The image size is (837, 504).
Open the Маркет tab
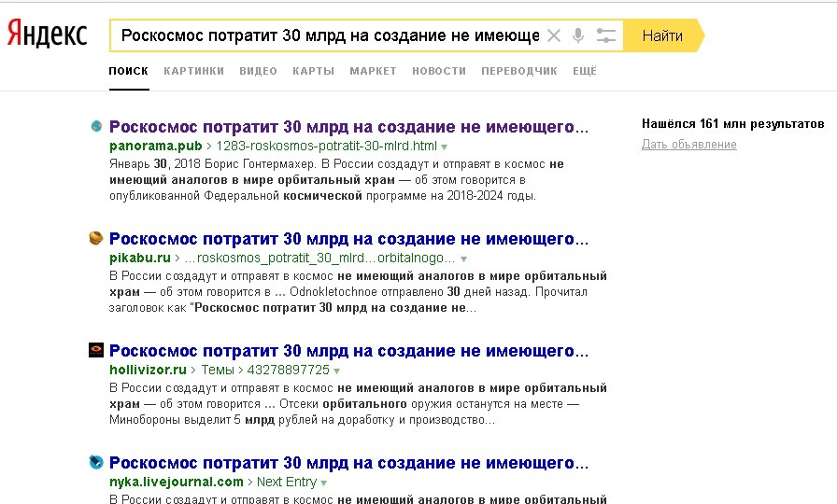[373, 71]
